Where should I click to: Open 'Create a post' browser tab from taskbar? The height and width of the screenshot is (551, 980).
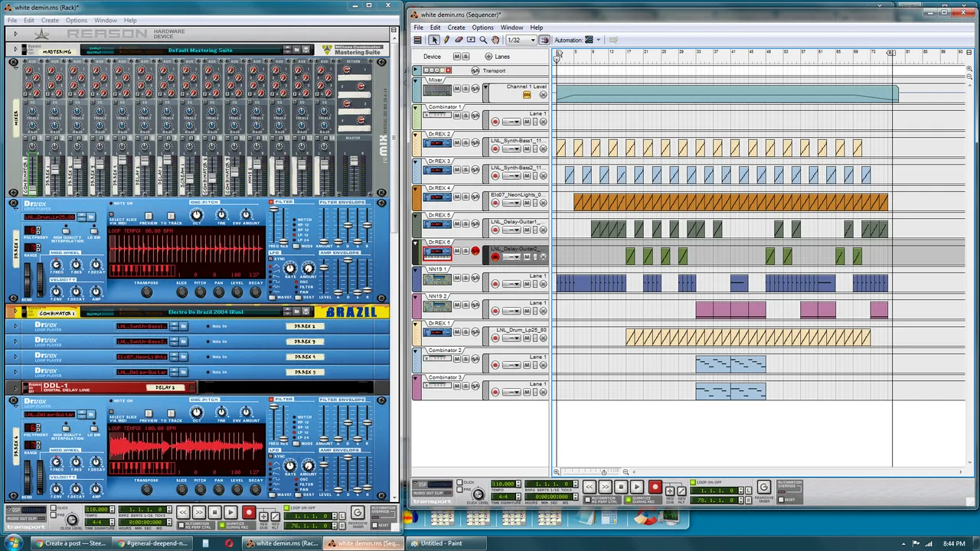coord(70,543)
